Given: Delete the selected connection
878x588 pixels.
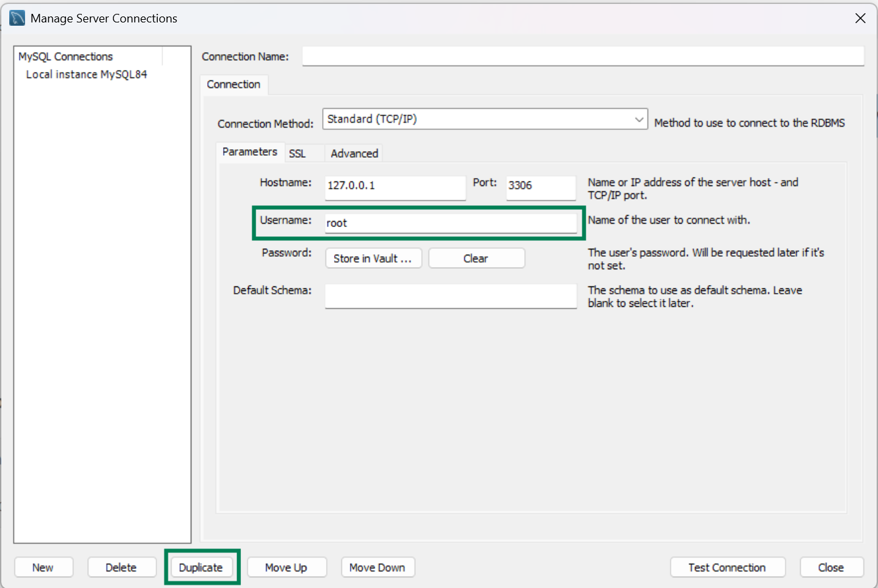Looking at the screenshot, I should coord(121,568).
